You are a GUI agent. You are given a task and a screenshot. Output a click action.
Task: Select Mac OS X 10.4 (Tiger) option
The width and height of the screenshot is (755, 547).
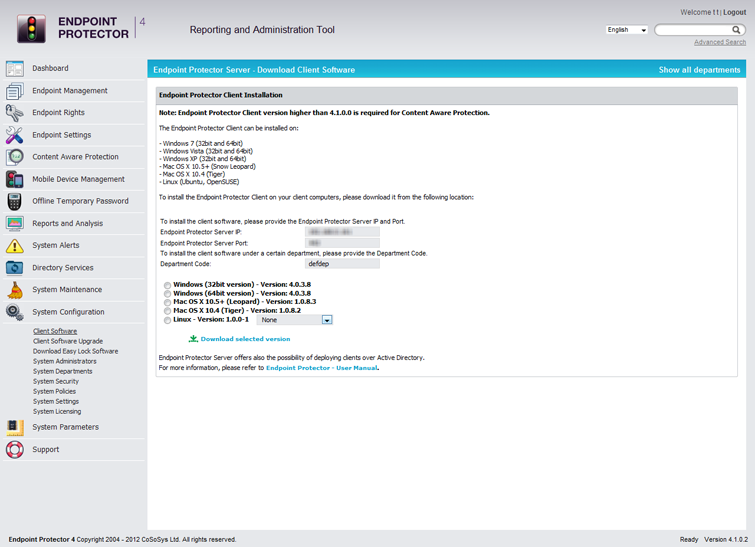click(x=167, y=311)
